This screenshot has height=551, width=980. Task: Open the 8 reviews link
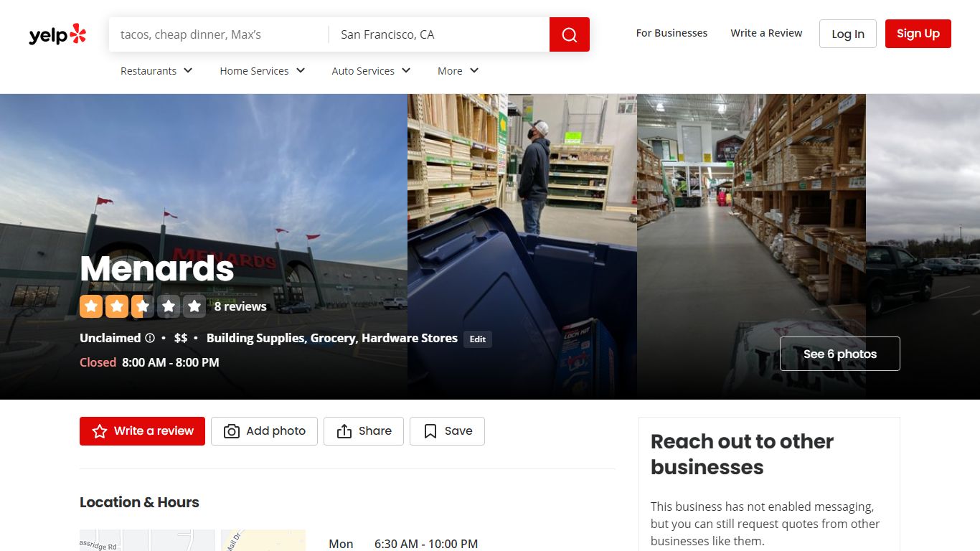(240, 306)
